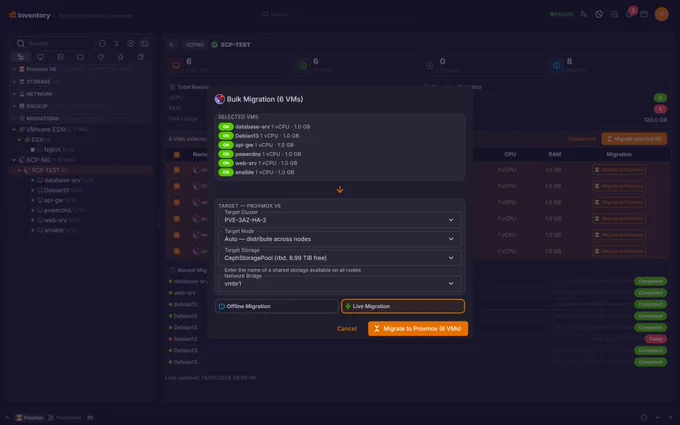
Task: Click the ON badge next to Debian13
Action: [x=226, y=136]
